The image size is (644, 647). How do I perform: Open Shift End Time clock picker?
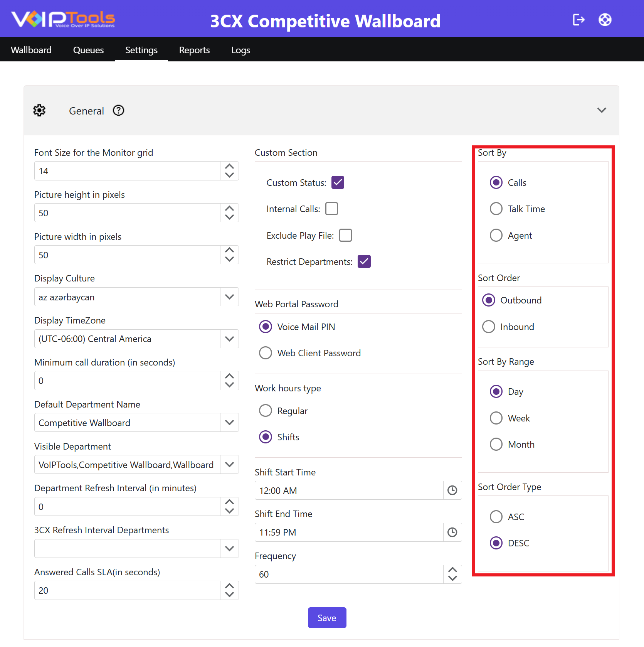pyautogui.click(x=452, y=532)
